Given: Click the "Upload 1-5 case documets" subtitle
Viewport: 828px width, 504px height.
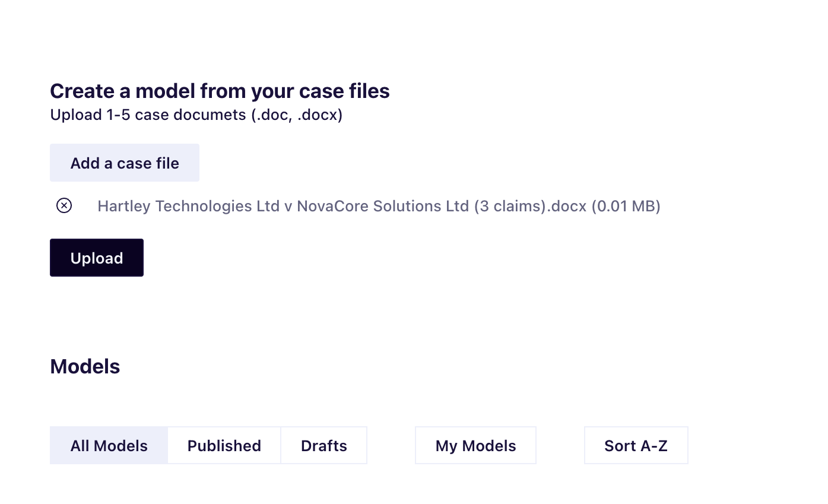Looking at the screenshot, I should [148, 115].
